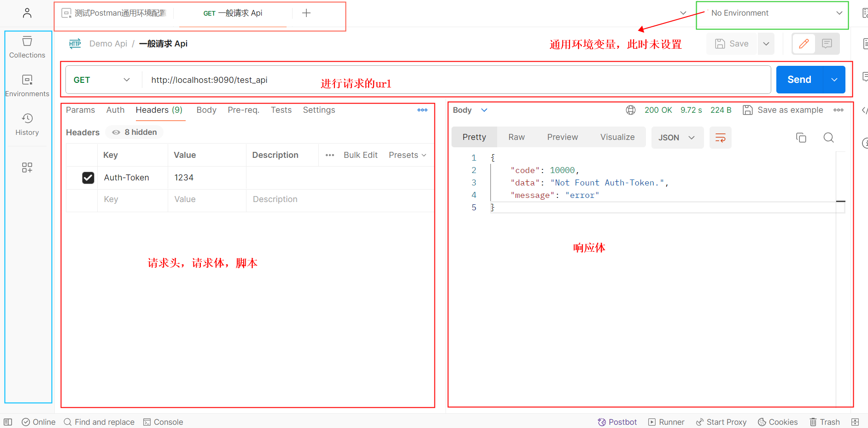This screenshot has width=868, height=428.
Task: Switch to the Params tab
Action: click(x=80, y=110)
